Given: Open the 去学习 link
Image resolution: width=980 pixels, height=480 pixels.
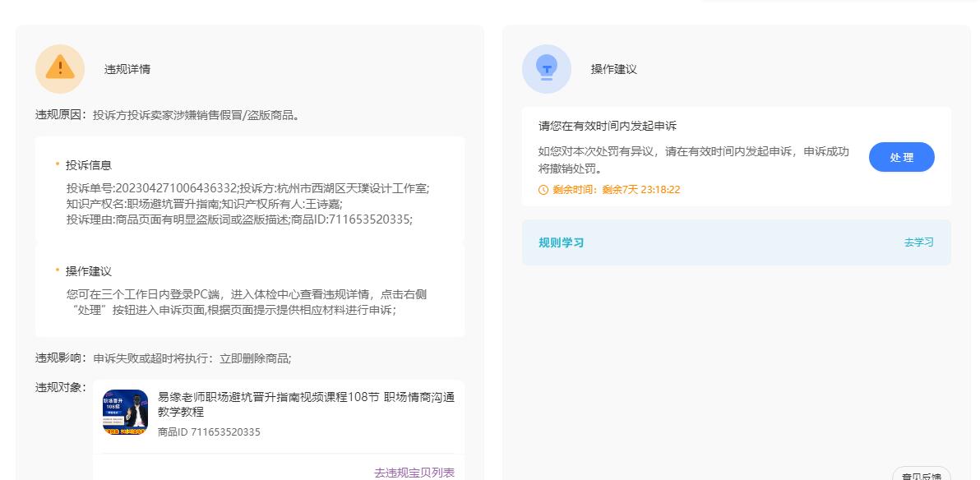Looking at the screenshot, I should pos(918,242).
